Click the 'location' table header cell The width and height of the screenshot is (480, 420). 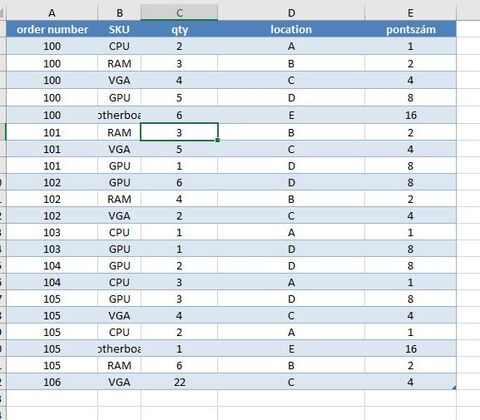pyautogui.click(x=291, y=29)
